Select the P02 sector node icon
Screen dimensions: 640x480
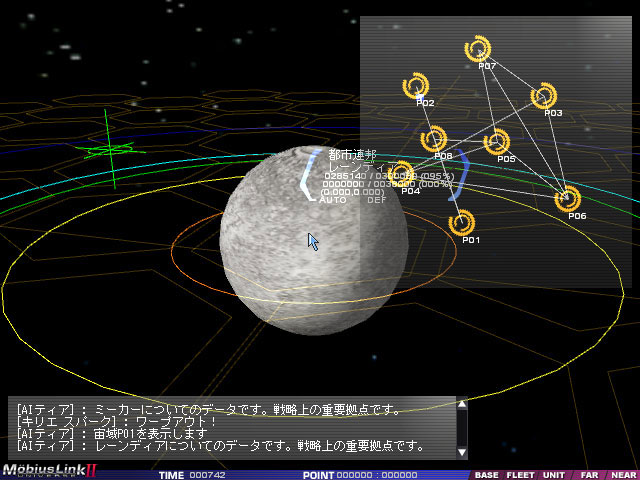[x=416, y=86]
